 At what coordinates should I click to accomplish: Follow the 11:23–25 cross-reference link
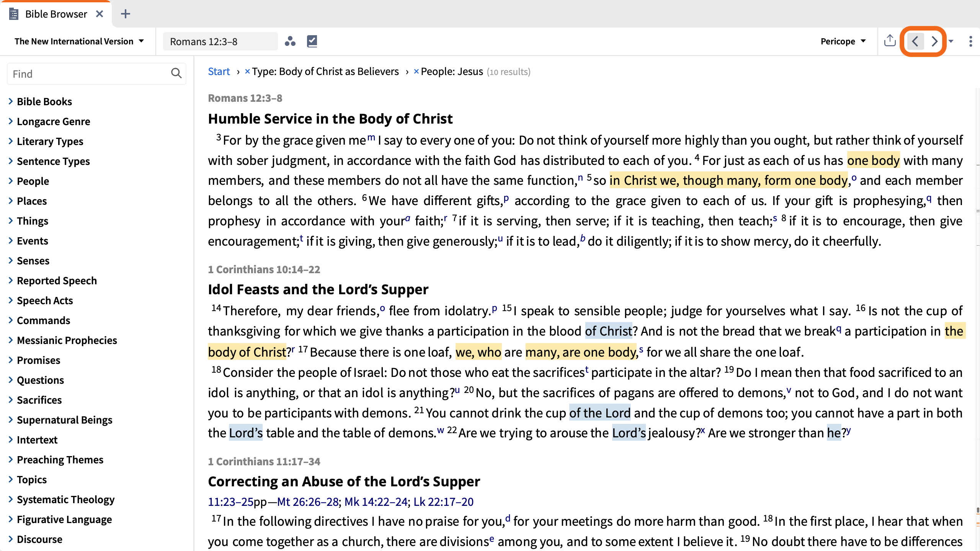coord(231,502)
